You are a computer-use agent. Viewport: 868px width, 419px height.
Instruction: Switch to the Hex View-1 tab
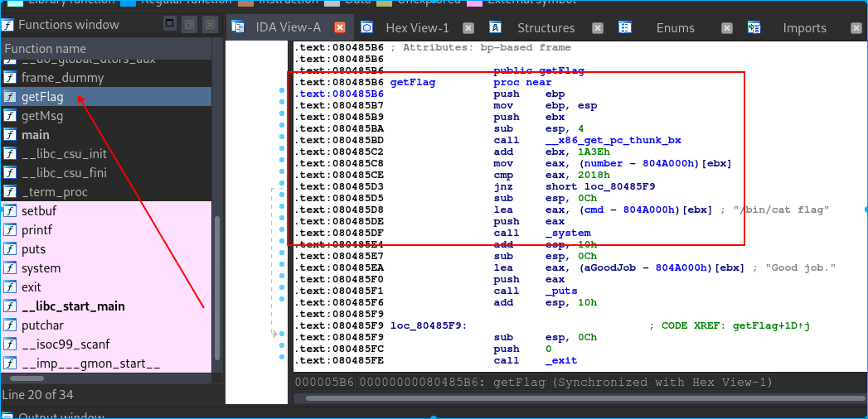point(417,28)
